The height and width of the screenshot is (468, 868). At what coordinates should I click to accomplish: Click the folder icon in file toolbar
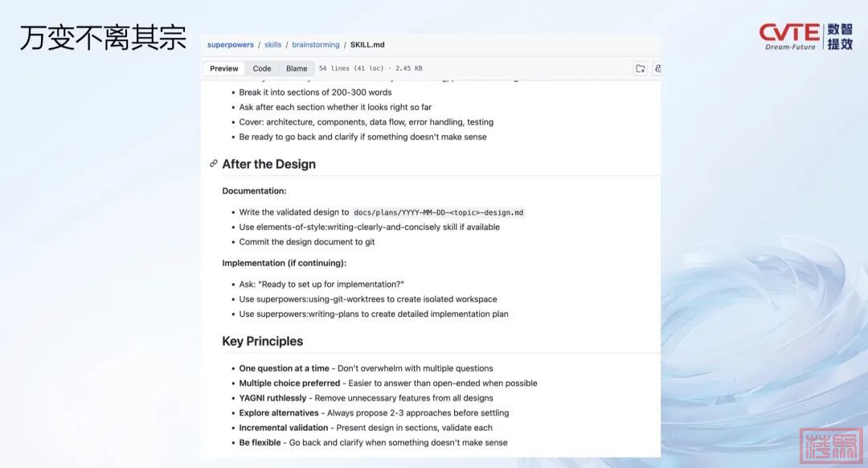640,68
